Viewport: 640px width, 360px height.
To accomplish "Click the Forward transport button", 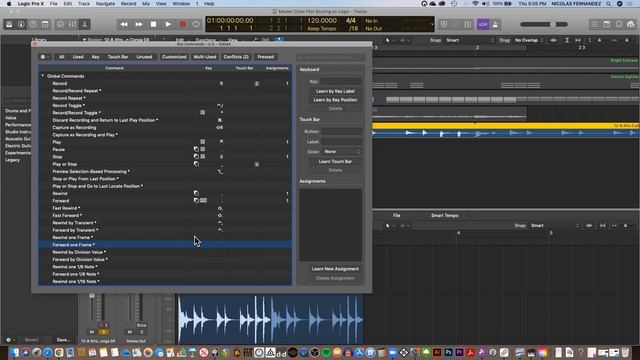I will tap(139, 24).
